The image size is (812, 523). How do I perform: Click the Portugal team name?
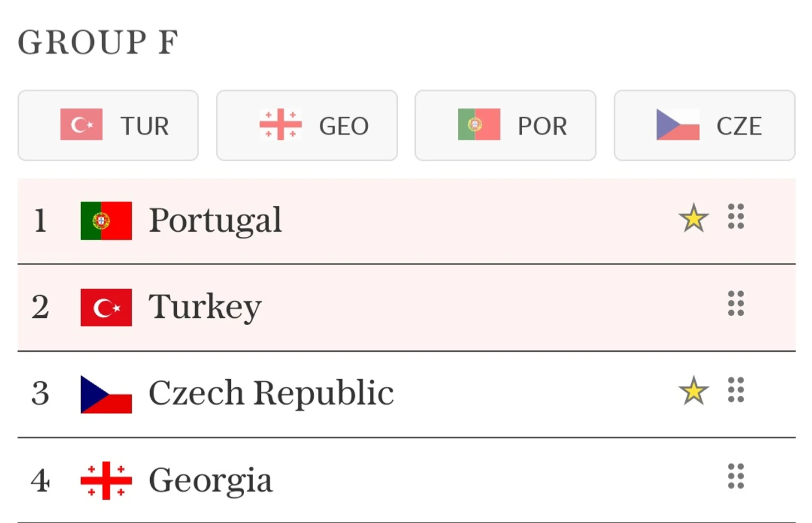coord(215,221)
